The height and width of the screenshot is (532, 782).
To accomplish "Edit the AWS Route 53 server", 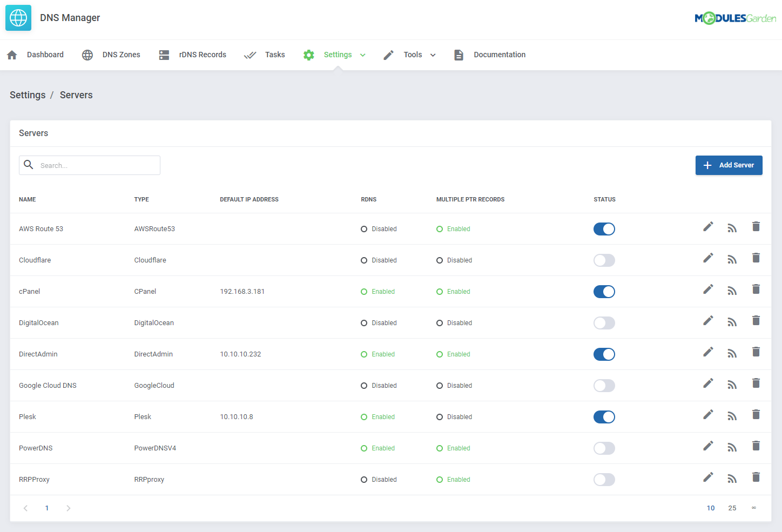I will tap(708, 227).
